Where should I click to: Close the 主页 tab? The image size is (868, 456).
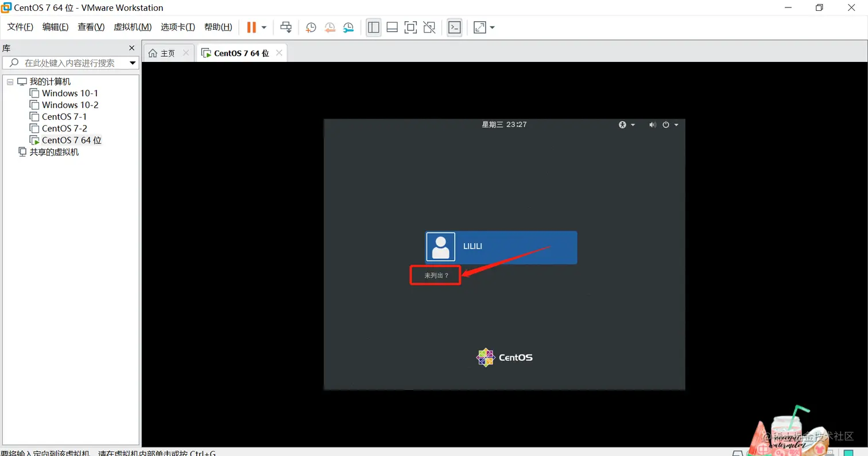point(185,53)
